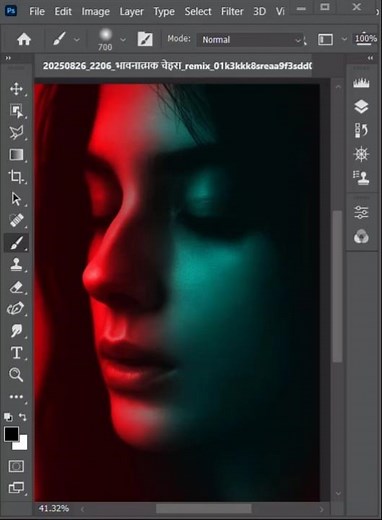Open the Layer menu
The width and height of the screenshot is (382, 520).
pos(131,12)
